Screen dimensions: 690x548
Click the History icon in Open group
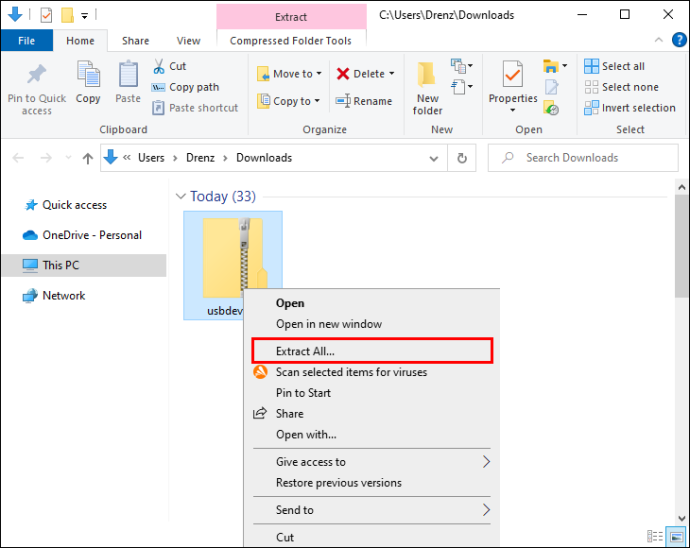click(551, 108)
